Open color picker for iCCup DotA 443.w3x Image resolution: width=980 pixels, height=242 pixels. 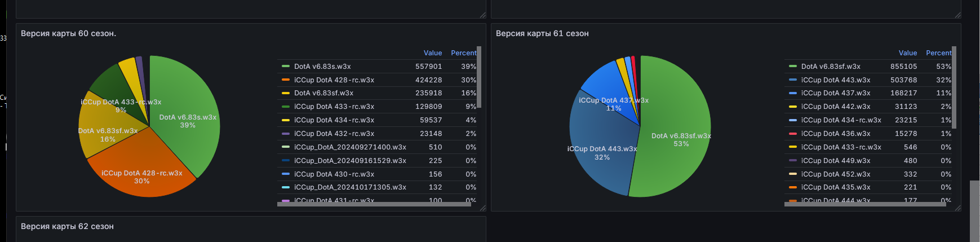click(x=793, y=80)
